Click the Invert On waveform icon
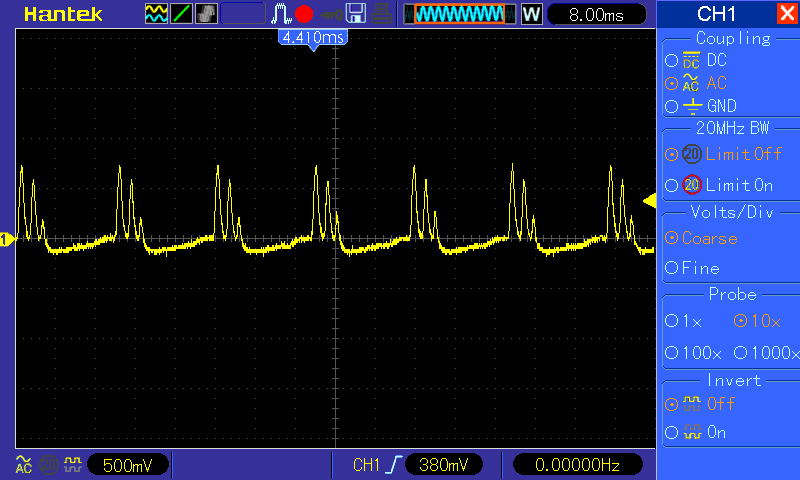 [692, 433]
